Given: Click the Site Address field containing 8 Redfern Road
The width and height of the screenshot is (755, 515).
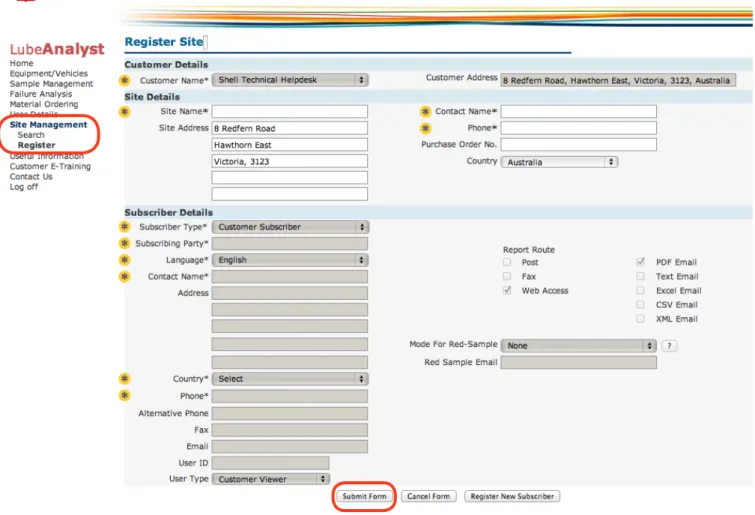Looking at the screenshot, I should tap(290, 128).
